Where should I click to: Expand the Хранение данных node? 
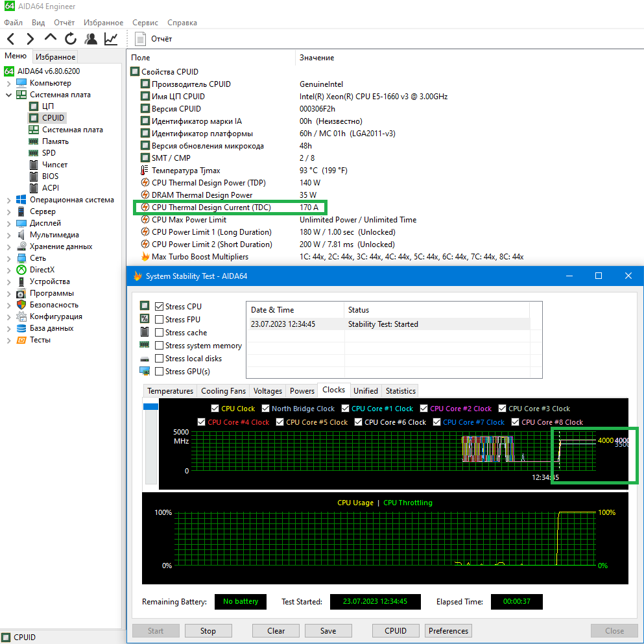pyautogui.click(x=8, y=247)
